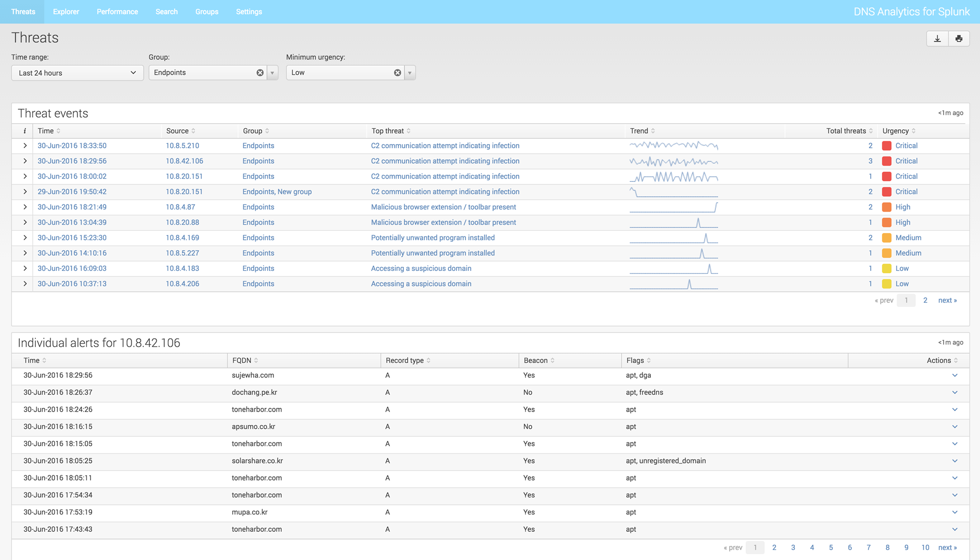Sort threat events by Time column
Viewport: 980px width, 560px height.
49,131
